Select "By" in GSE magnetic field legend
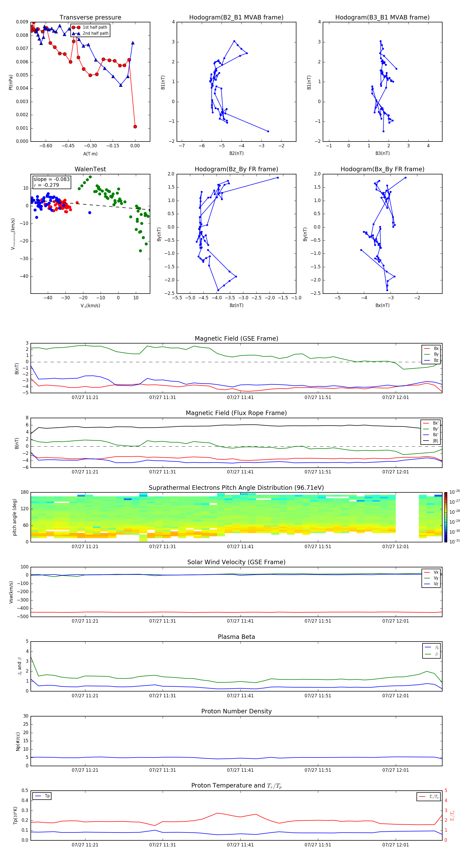 coord(431,354)
